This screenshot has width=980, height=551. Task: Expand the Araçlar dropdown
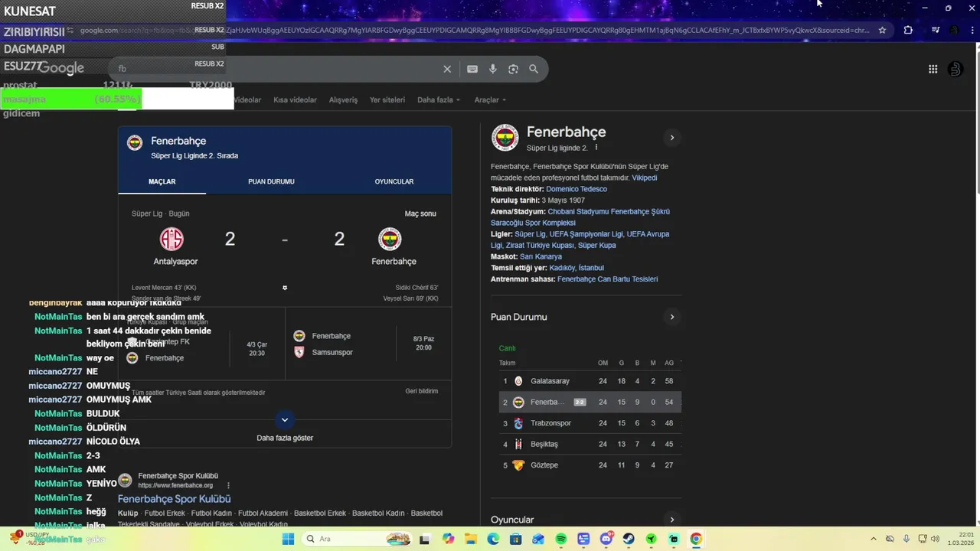click(490, 99)
